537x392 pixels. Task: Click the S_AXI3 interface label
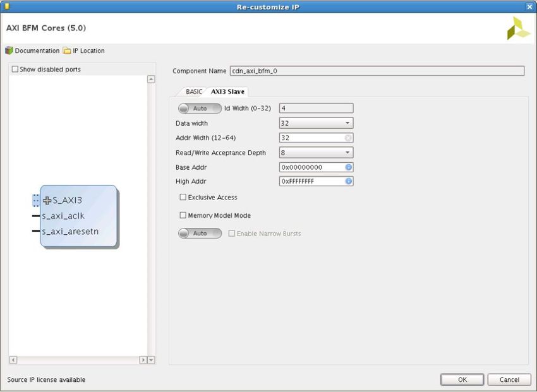coord(67,201)
